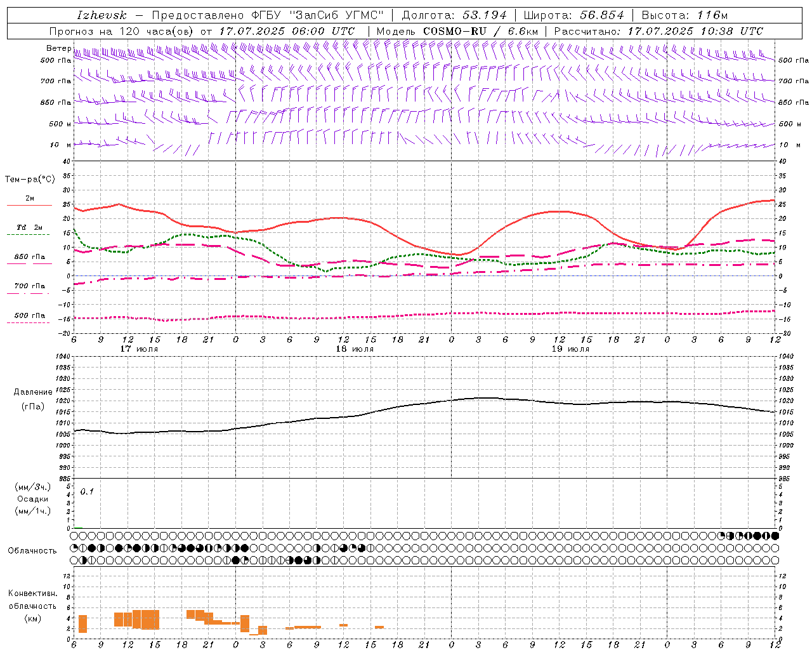Click the '19 июля' date label
Image resolution: width=812 pixels, height=650 pixels.
click(x=570, y=349)
